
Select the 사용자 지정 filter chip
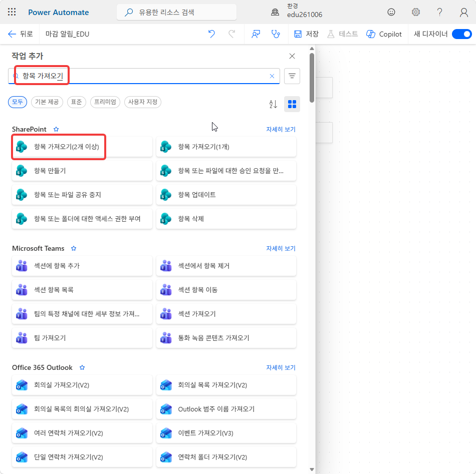(x=143, y=102)
